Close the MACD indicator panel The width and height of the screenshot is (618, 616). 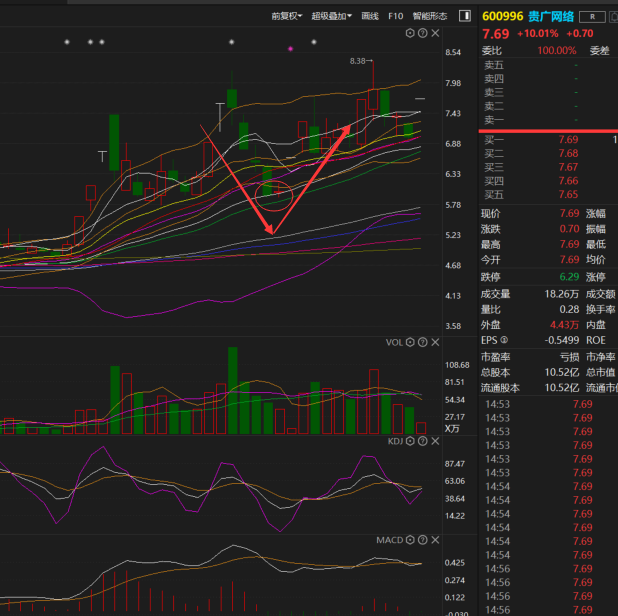[x=436, y=540]
